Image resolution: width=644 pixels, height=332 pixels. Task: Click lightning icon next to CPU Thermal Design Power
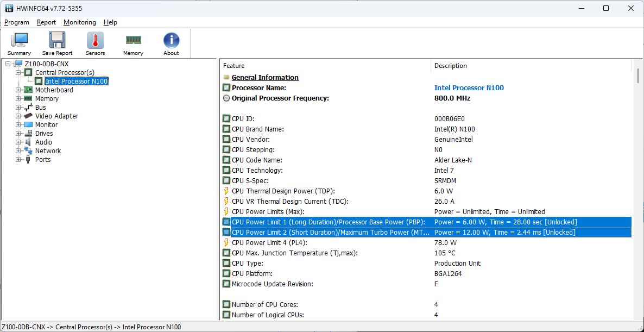tap(226, 191)
